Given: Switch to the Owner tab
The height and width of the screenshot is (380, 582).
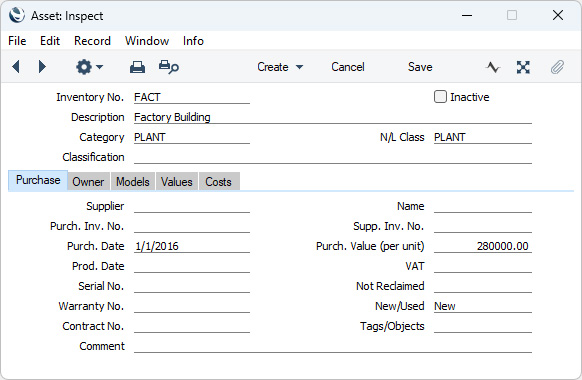Looking at the screenshot, I should tap(88, 181).
